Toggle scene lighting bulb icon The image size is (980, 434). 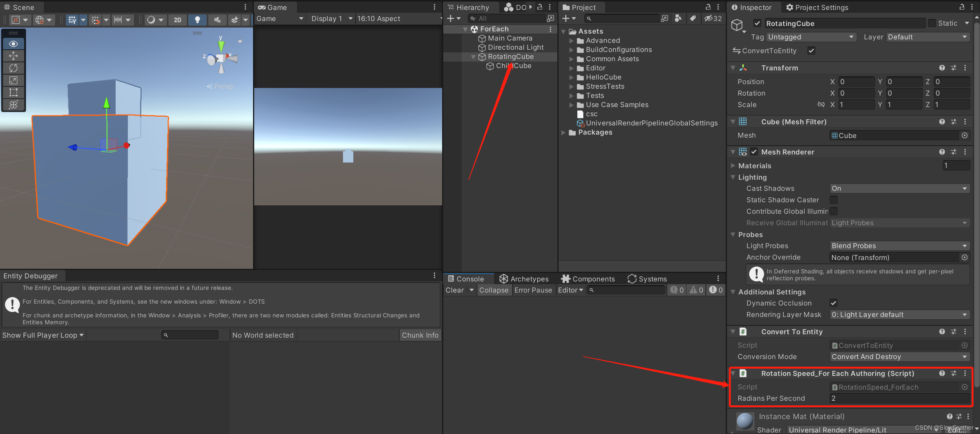point(198,20)
